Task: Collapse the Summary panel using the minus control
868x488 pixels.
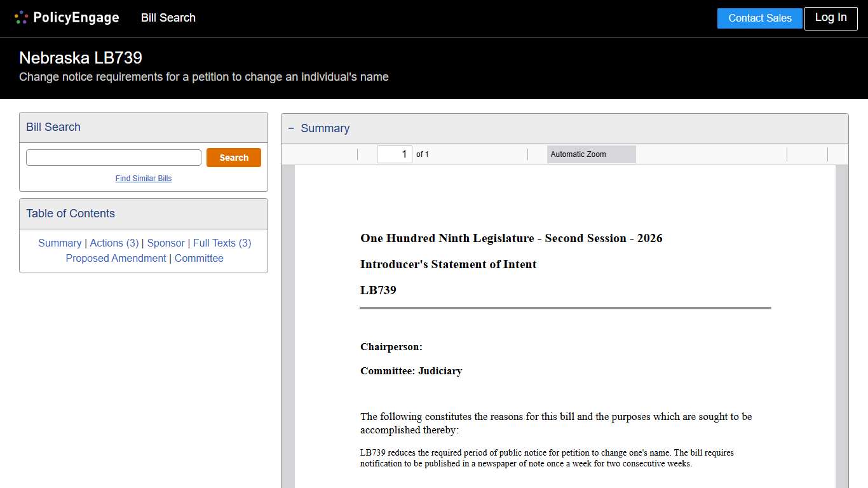Action: pos(291,128)
